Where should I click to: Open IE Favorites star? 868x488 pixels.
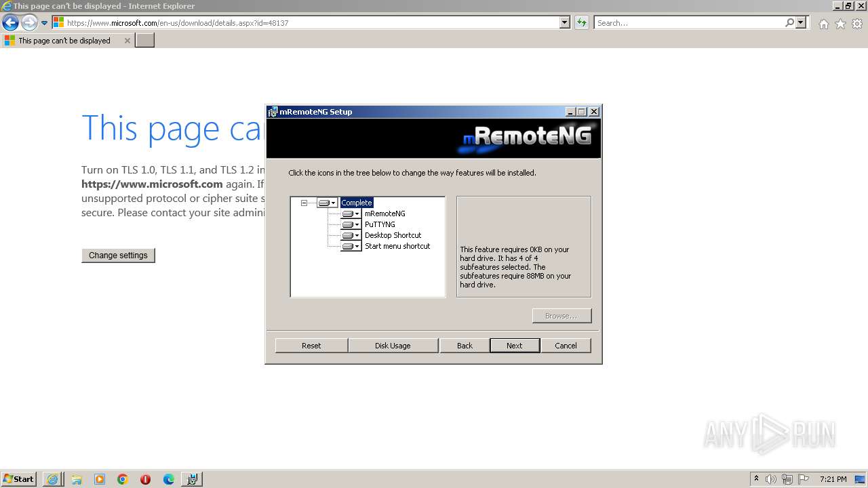click(840, 24)
